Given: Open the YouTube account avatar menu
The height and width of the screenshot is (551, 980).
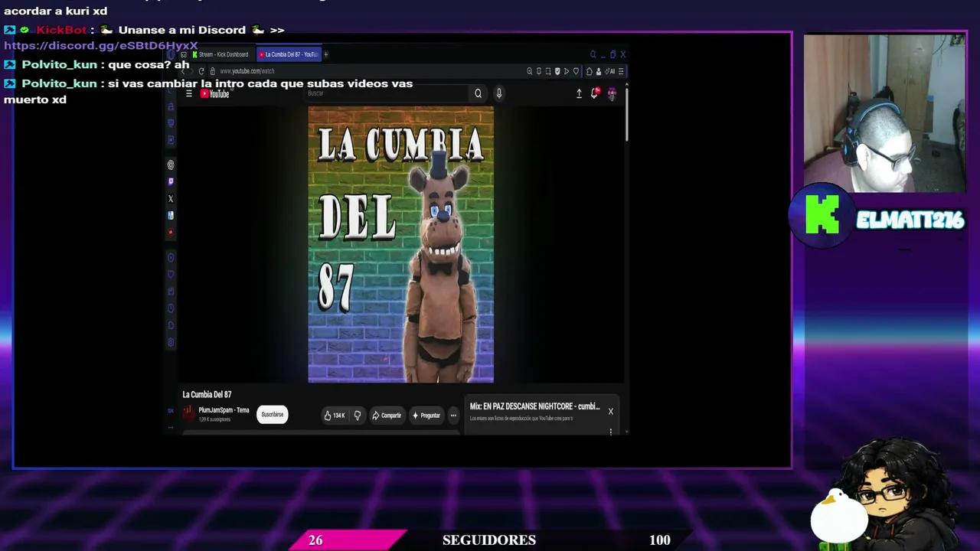Looking at the screenshot, I should point(612,93).
